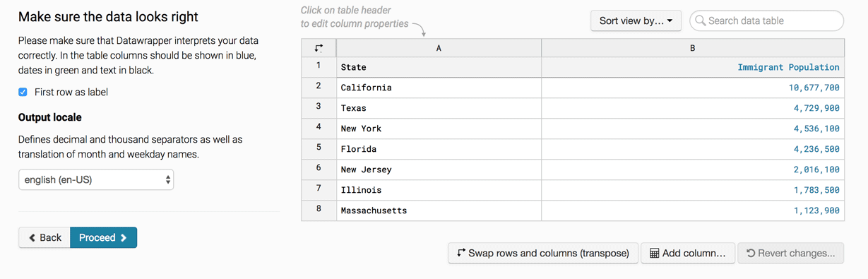Expand the output locale english (en-US) selector
The width and height of the screenshot is (868, 279).
(x=96, y=179)
